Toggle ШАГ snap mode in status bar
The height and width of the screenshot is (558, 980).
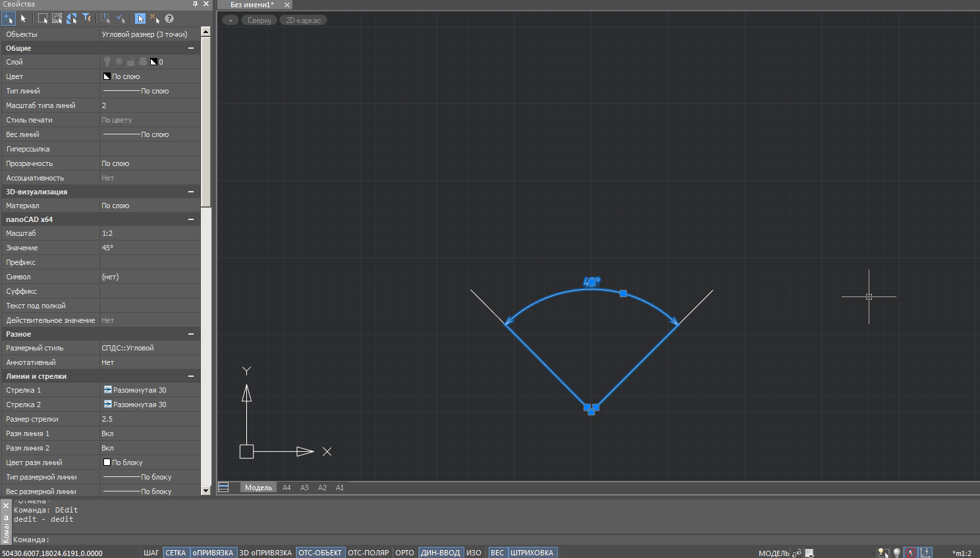point(151,553)
